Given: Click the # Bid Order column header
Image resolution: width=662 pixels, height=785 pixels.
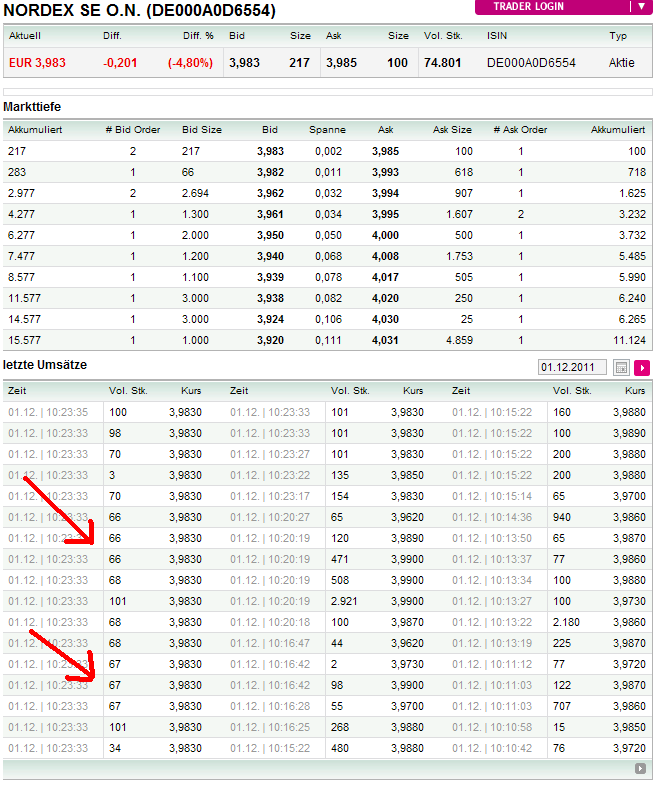Looking at the screenshot, I should [133, 130].
